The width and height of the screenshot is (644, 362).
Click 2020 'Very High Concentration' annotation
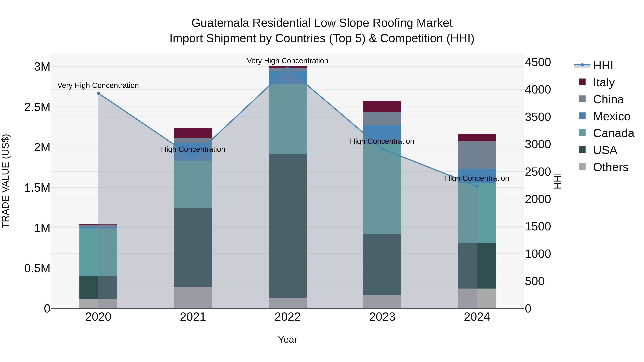(98, 85)
